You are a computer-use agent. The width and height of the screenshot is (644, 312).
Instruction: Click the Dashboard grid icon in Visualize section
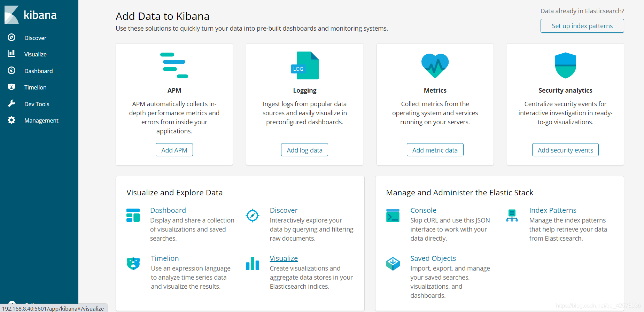click(x=133, y=215)
